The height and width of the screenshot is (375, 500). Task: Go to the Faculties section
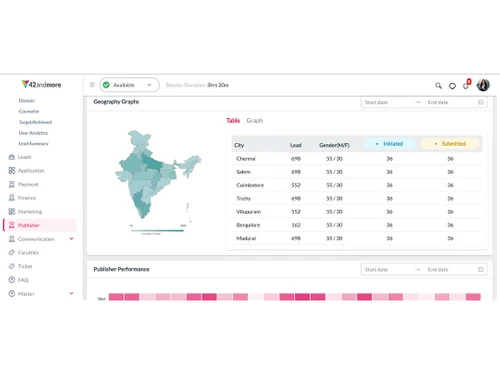click(28, 253)
